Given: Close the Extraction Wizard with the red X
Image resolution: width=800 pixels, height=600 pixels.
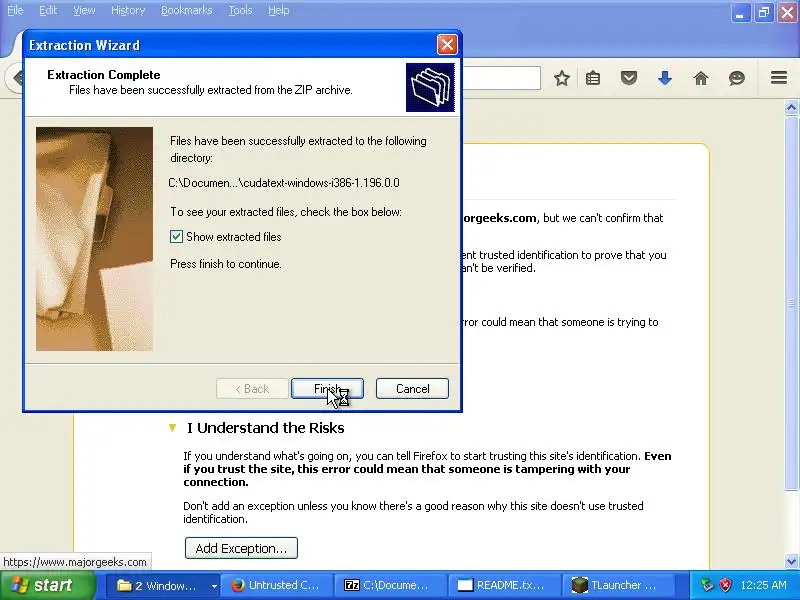Looking at the screenshot, I should (447, 45).
